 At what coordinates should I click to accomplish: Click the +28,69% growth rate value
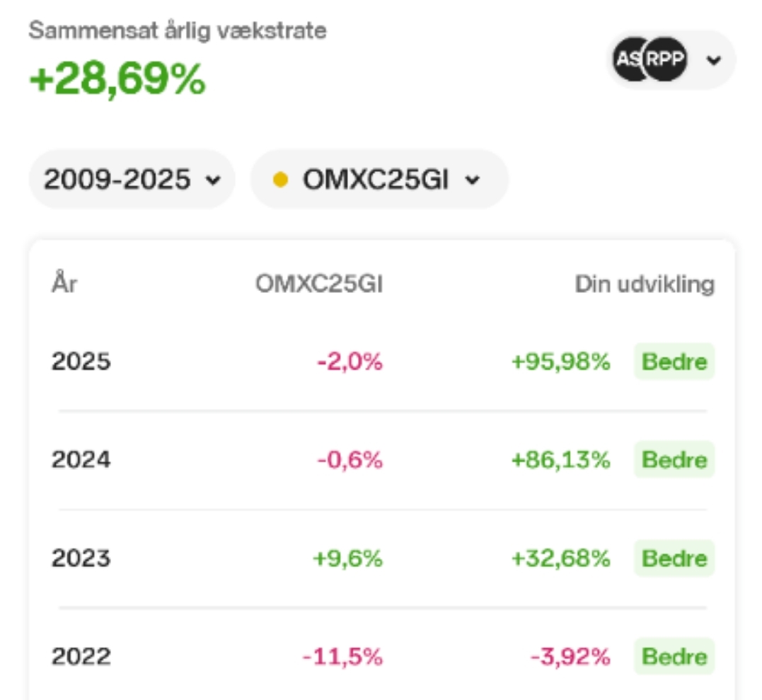117,79
